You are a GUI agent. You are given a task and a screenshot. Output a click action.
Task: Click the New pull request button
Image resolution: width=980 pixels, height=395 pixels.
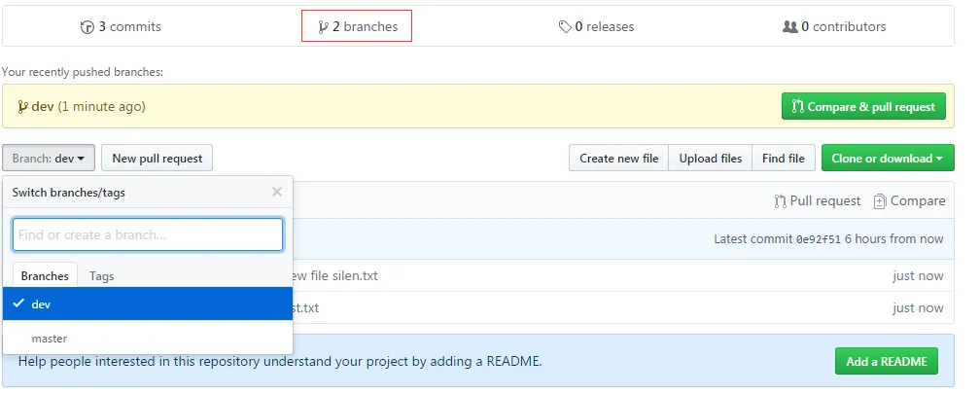(157, 159)
